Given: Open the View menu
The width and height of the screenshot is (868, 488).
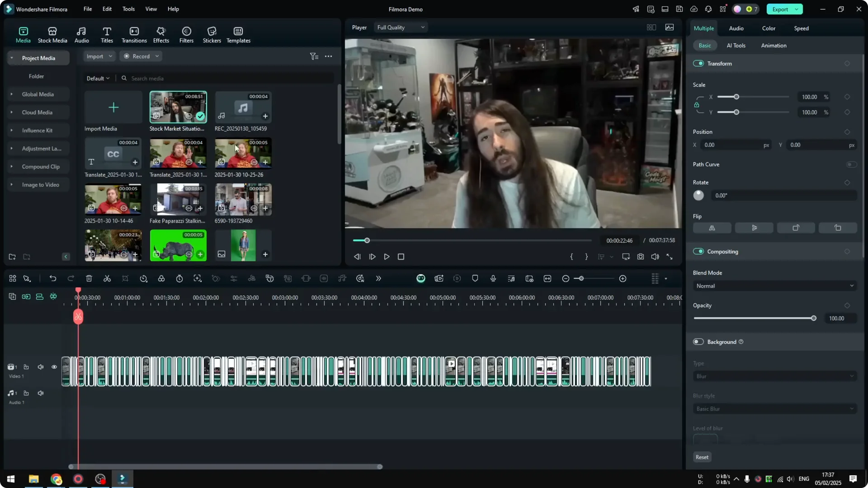Looking at the screenshot, I should coord(151,9).
